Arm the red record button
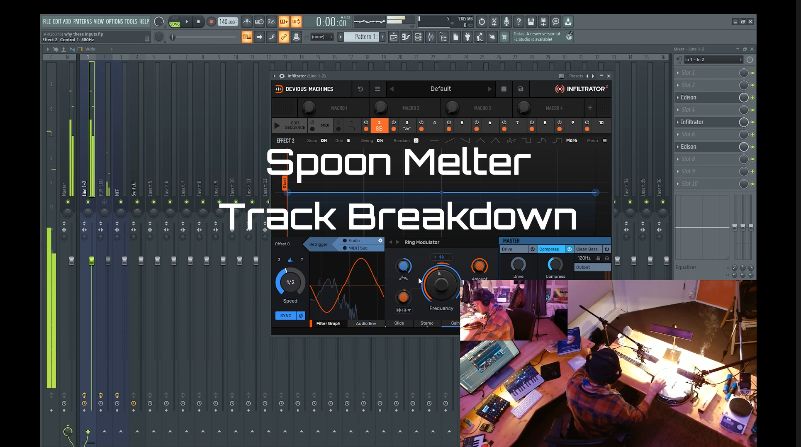 tap(211, 22)
